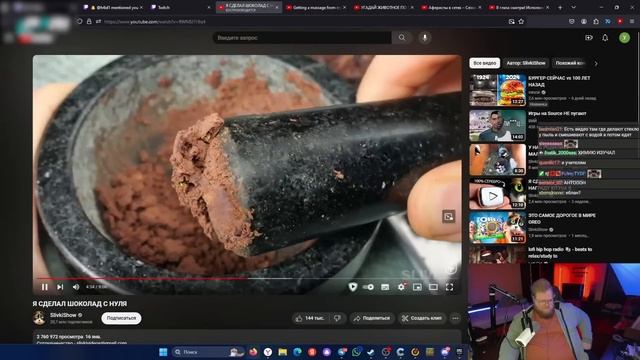Like the video showing 144 тыс.
Screen dimensions: 640x360
(310, 318)
